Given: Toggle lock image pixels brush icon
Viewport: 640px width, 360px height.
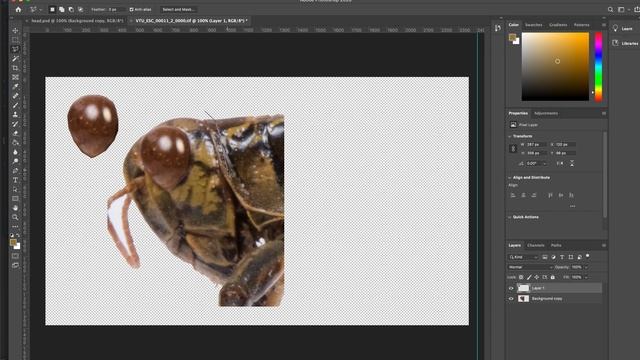Looking at the screenshot, I should pos(529,277).
